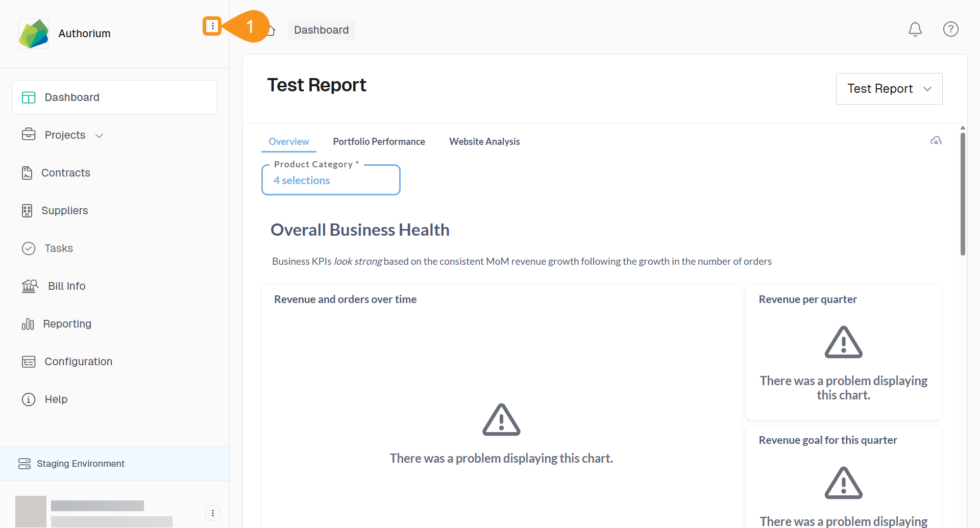The image size is (980, 528).
Task: Open the Product Category selections dropdown
Action: click(331, 180)
